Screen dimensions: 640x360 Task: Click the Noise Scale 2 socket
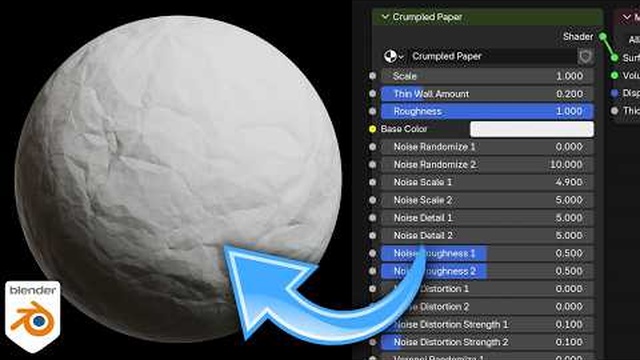tap(372, 200)
